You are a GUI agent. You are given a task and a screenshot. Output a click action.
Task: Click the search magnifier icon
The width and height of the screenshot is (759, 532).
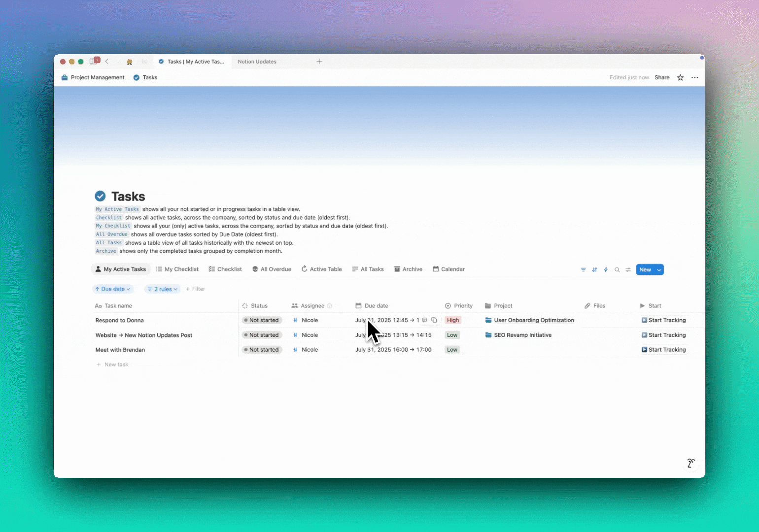[x=617, y=270]
